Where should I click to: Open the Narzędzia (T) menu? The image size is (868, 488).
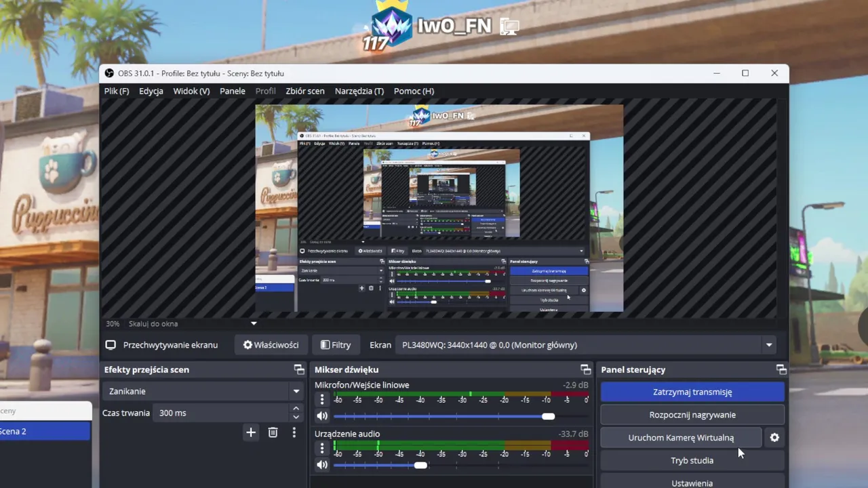click(359, 91)
